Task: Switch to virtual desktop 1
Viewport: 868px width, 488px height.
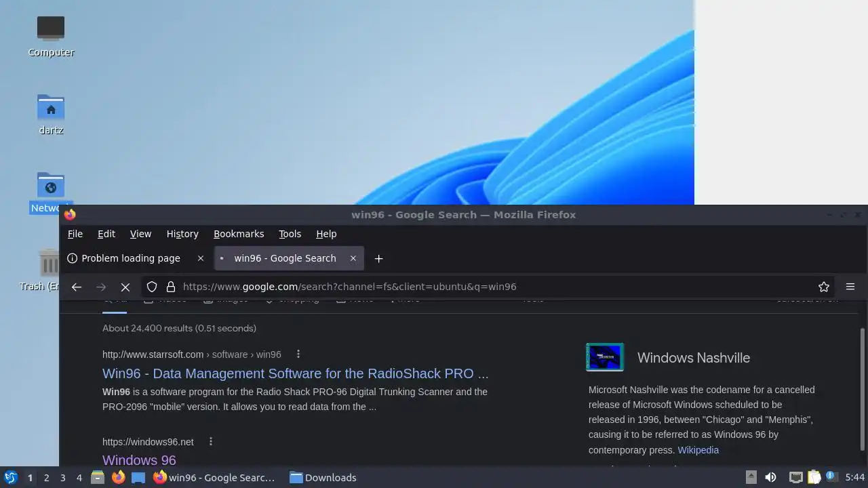Action: (30, 477)
